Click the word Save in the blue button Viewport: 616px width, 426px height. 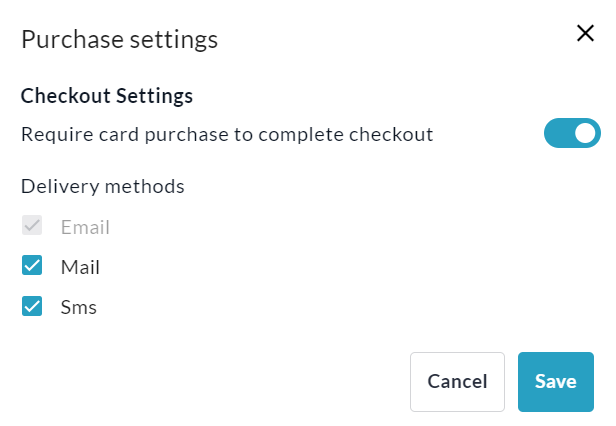[x=555, y=381]
